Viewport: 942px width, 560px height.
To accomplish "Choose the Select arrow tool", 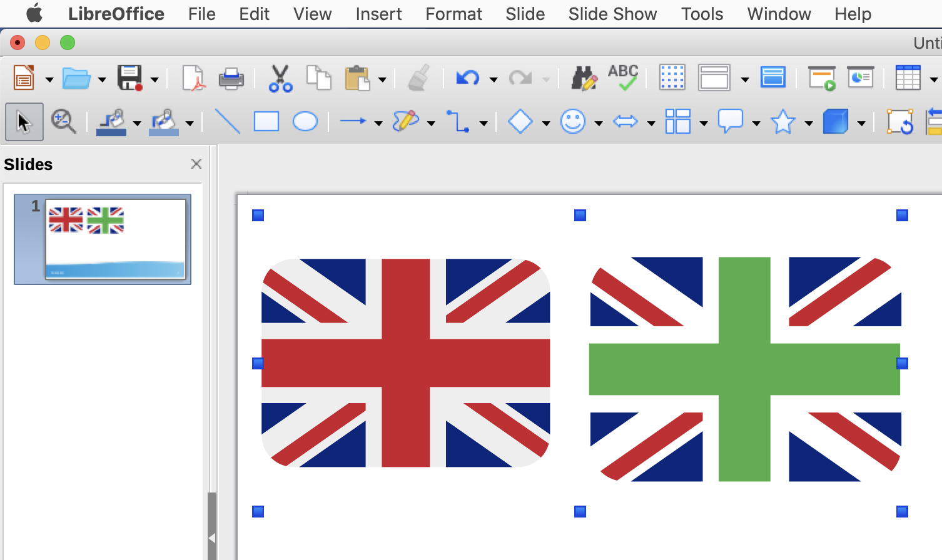I will (24, 122).
